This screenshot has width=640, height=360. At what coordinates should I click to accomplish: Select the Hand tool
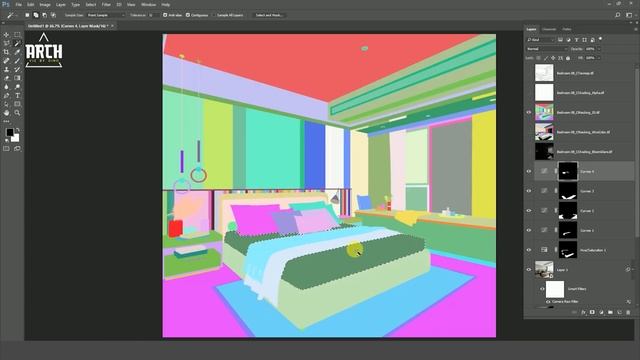click(6, 113)
